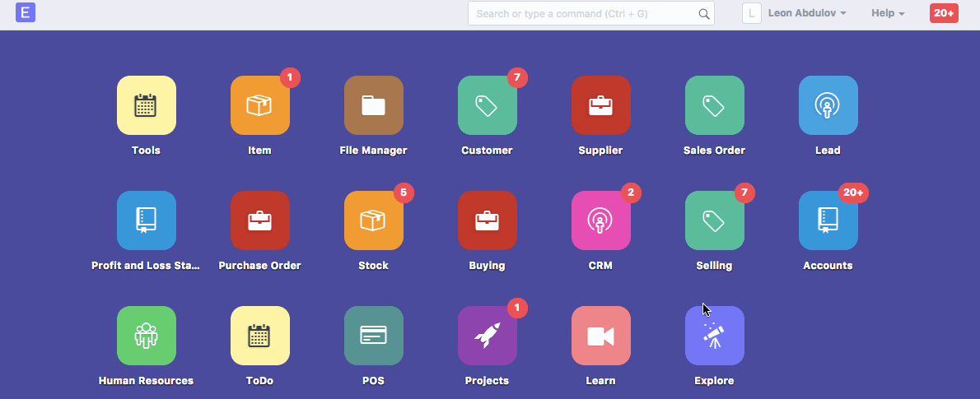
Task: Open the Tools module icon
Action: [146, 105]
